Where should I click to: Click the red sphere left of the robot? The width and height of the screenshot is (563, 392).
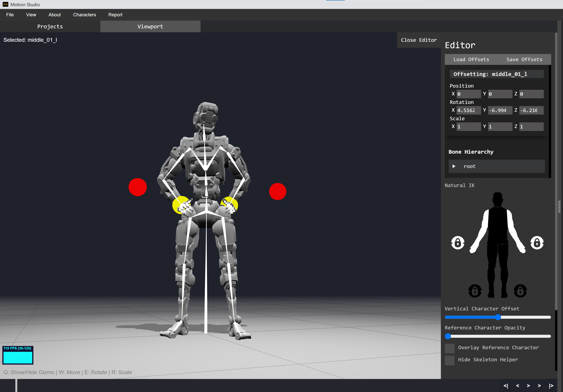tap(138, 187)
